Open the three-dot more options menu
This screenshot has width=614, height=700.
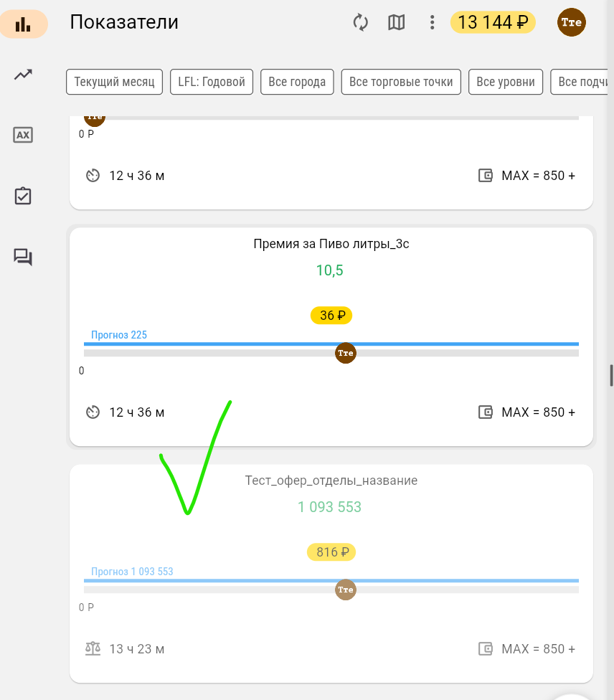[432, 22]
